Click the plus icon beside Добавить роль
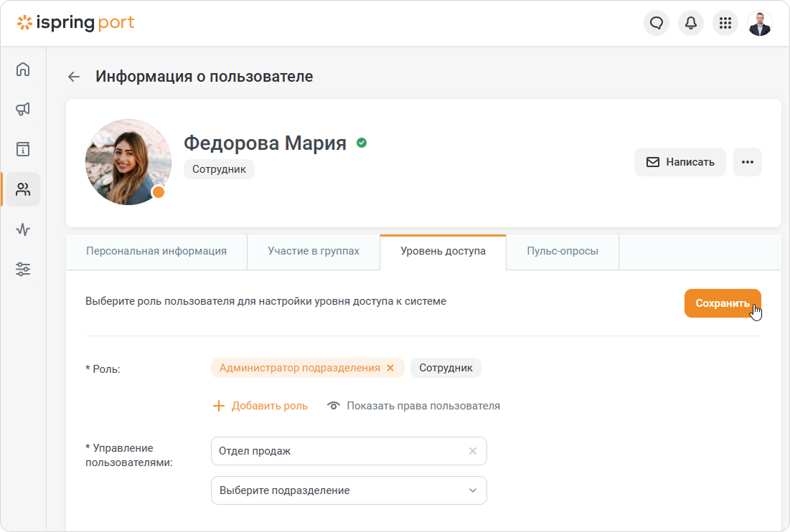Image resolution: width=790 pixels, height=532 pixels. coord(219,407)
